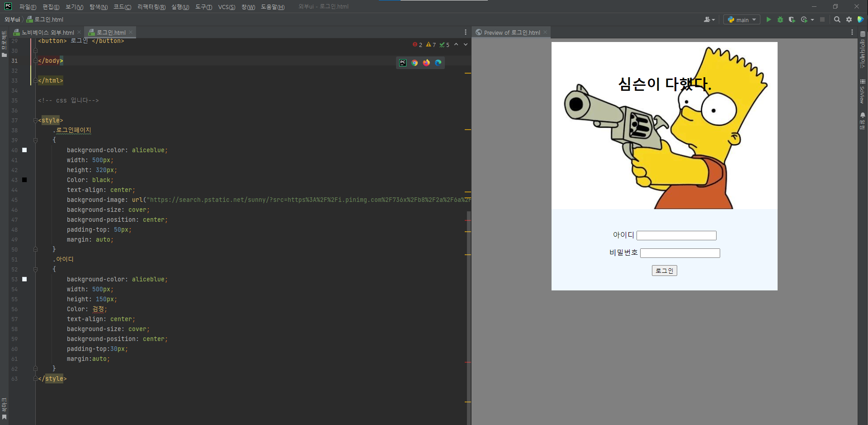Screen dimensions: 868x425
Task: Click the green typo count indicator
Action: coord(444,45)
